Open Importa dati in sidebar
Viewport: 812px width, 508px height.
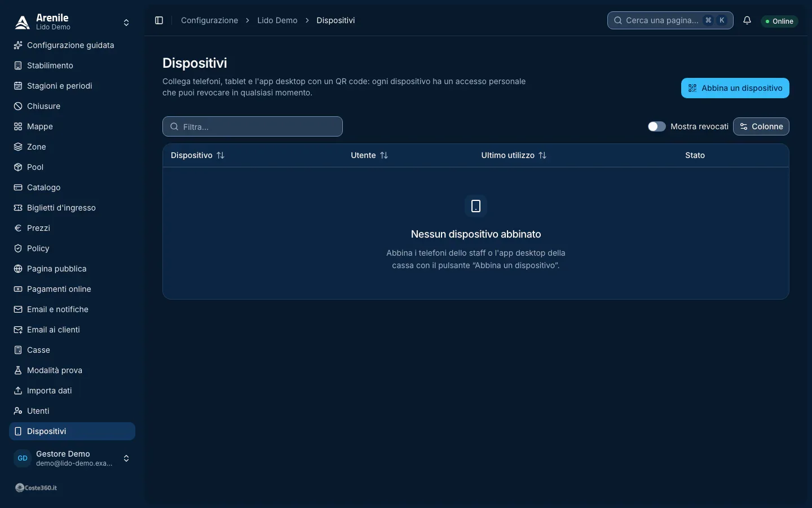[72, 391]
